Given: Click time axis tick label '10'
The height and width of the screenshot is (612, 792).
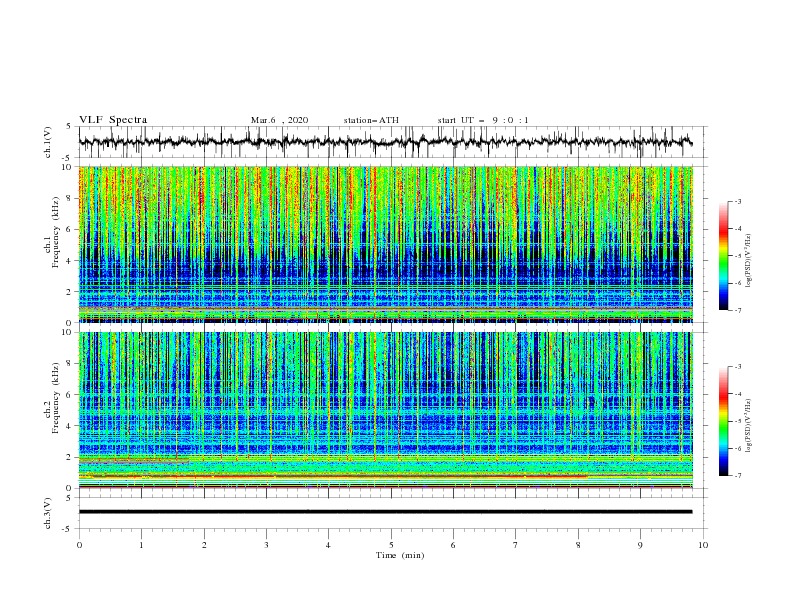Looking at the screenshot, I should (703, 545).
